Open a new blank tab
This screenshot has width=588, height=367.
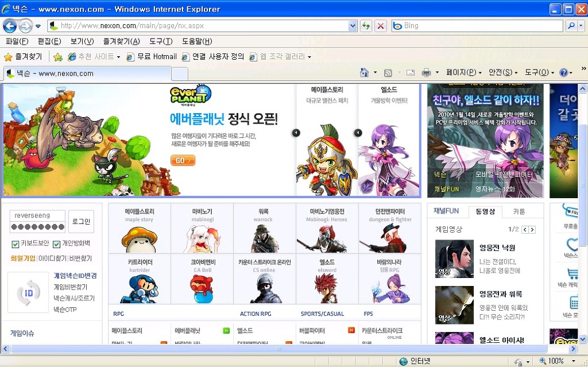(x=180, y=74)
